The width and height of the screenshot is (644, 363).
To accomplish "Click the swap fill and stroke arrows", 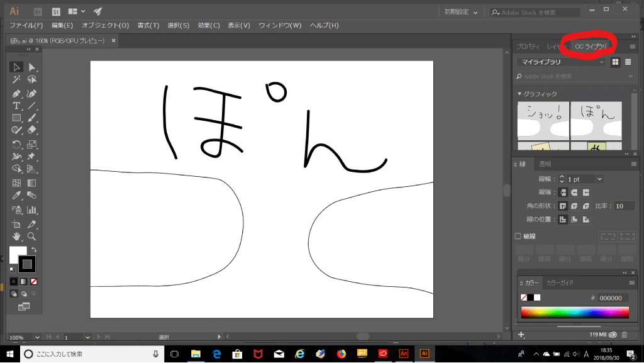I will (34, 250).
